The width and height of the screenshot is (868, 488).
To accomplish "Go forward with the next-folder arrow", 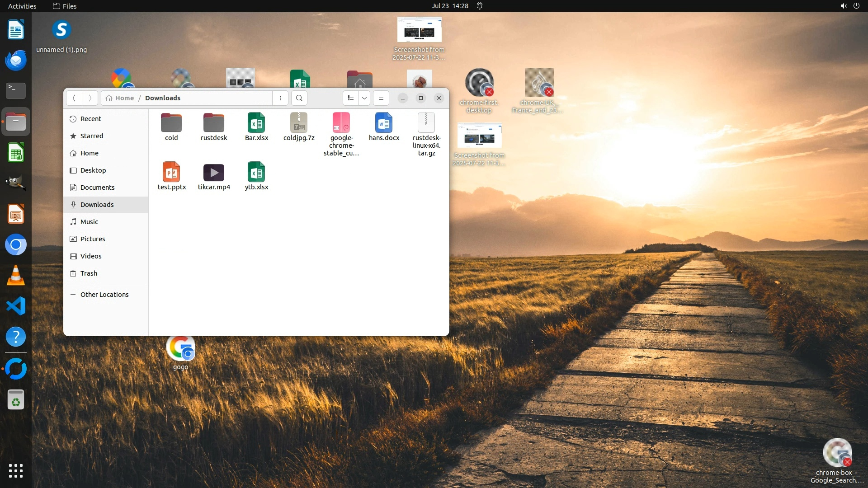I will pos(90,98).
